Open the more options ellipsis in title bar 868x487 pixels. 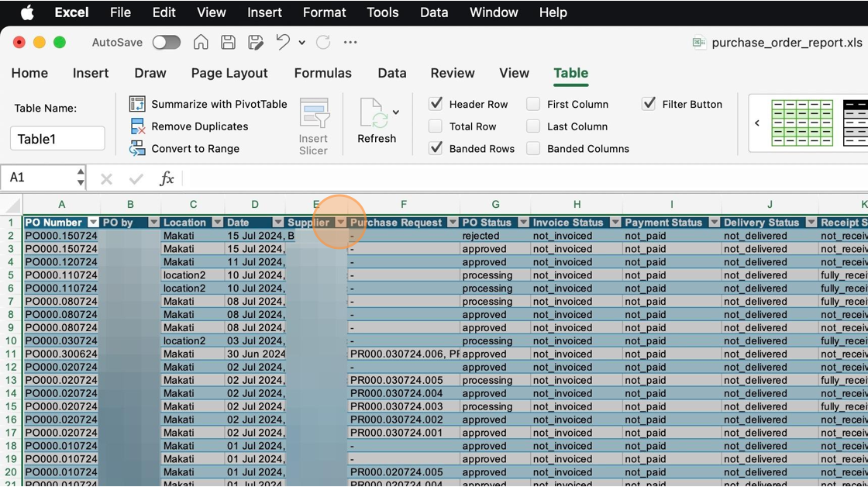point(350,42)
